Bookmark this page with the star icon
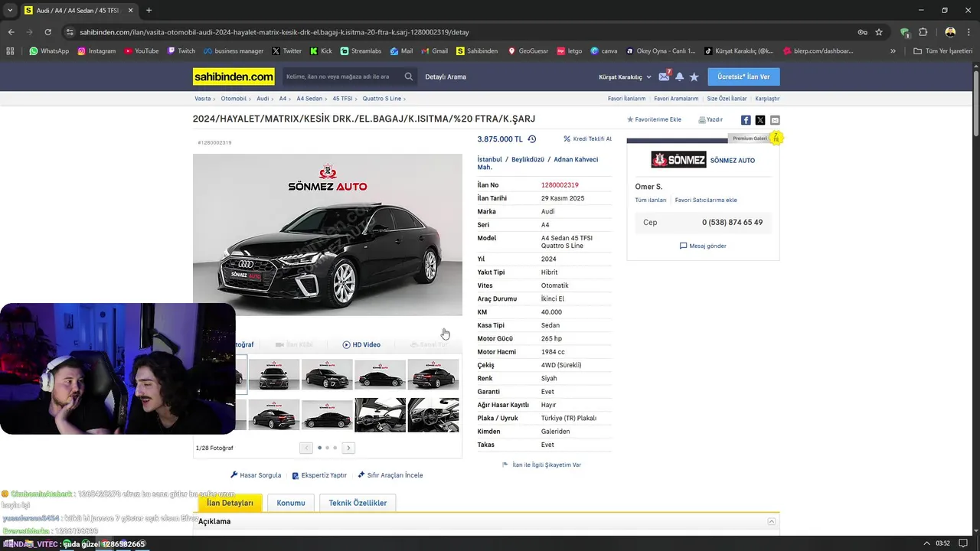 pyautogui.click(x=879, y=32)
